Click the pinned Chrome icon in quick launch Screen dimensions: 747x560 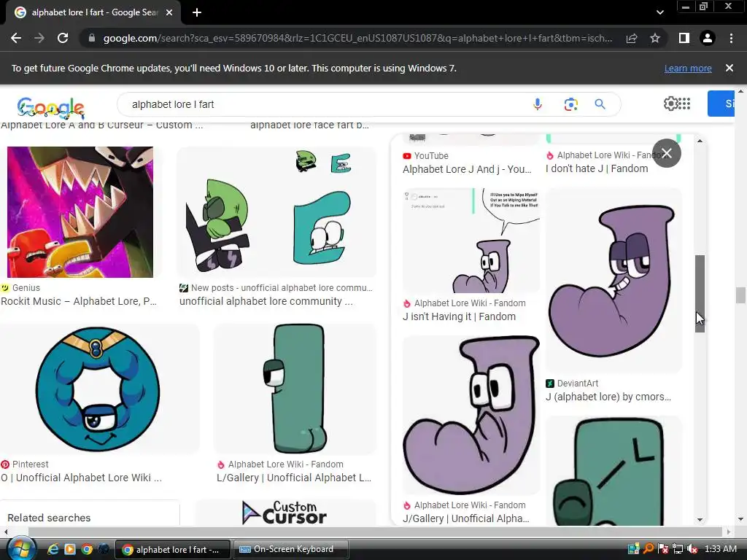pos(87,549)
